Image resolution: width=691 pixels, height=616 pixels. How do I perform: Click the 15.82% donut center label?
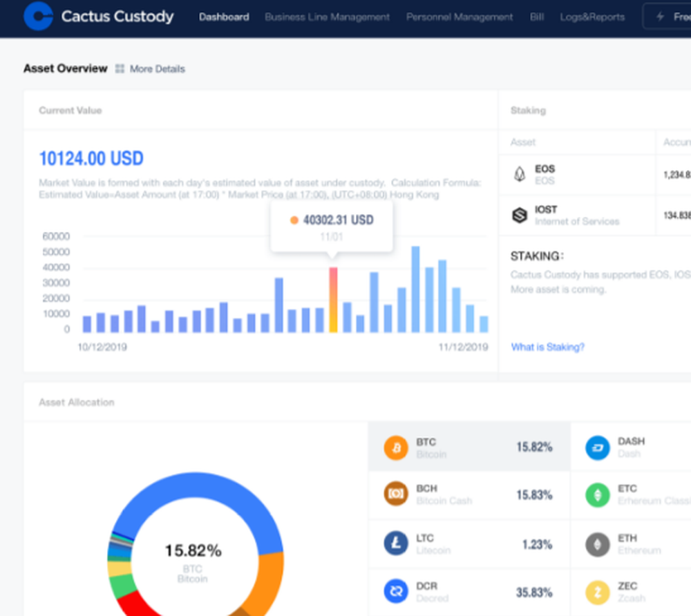point(193,550)
